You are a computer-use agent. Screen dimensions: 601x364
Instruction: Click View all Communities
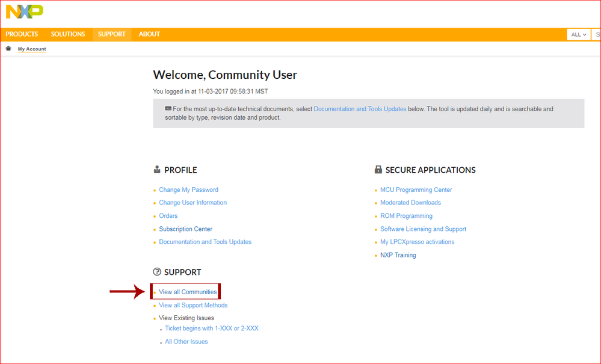(x=188, y=292)
